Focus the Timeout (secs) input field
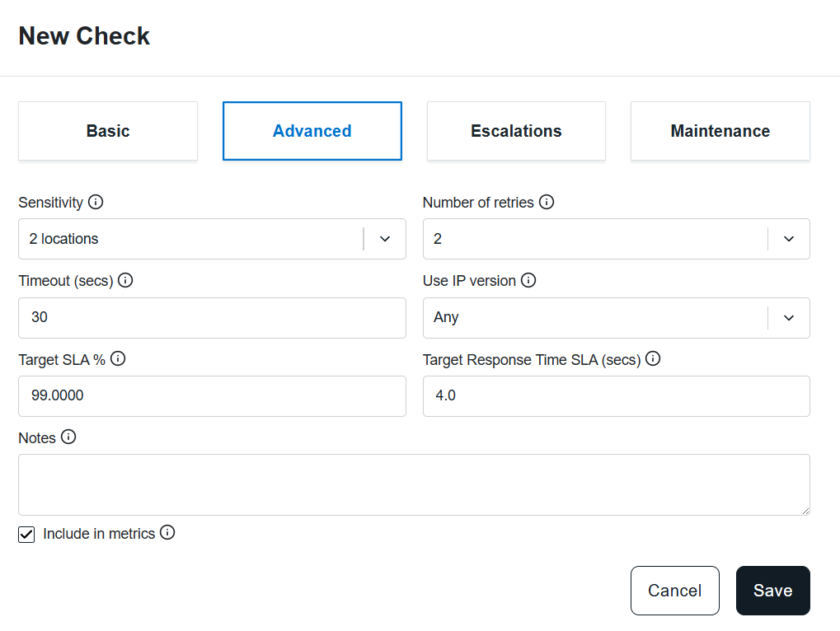 212,318
